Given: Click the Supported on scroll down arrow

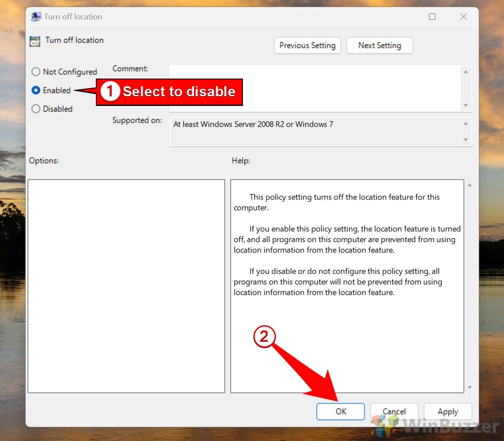Looking at the screenshot, I should tap(466, 139).
